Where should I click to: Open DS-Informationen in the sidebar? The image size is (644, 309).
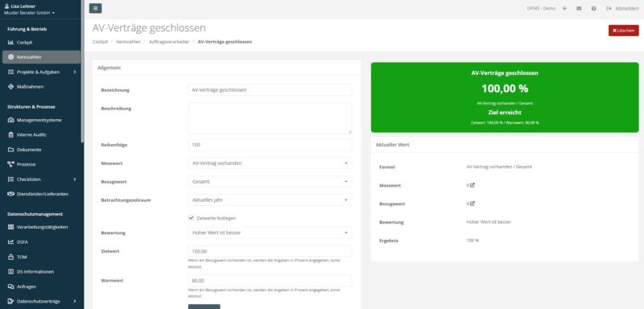[41, 272]
